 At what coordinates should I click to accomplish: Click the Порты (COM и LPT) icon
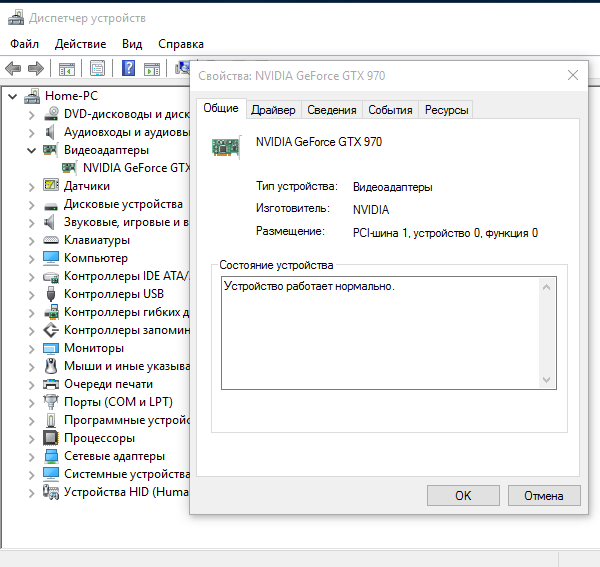pos(51,402)
